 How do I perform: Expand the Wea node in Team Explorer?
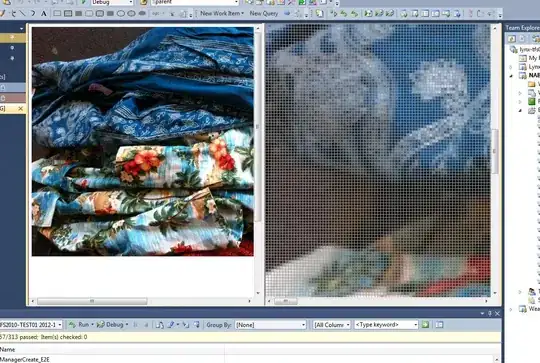(x=511, y=309)
